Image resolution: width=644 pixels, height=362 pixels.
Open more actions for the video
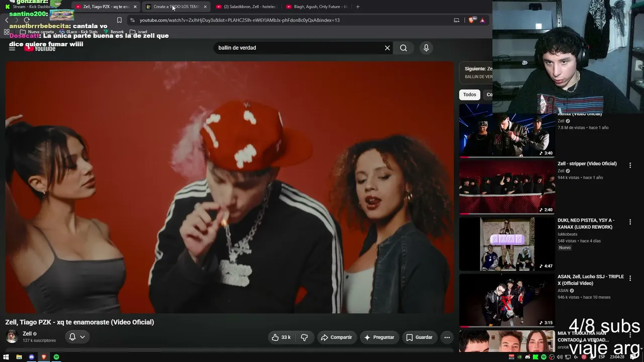447,337
